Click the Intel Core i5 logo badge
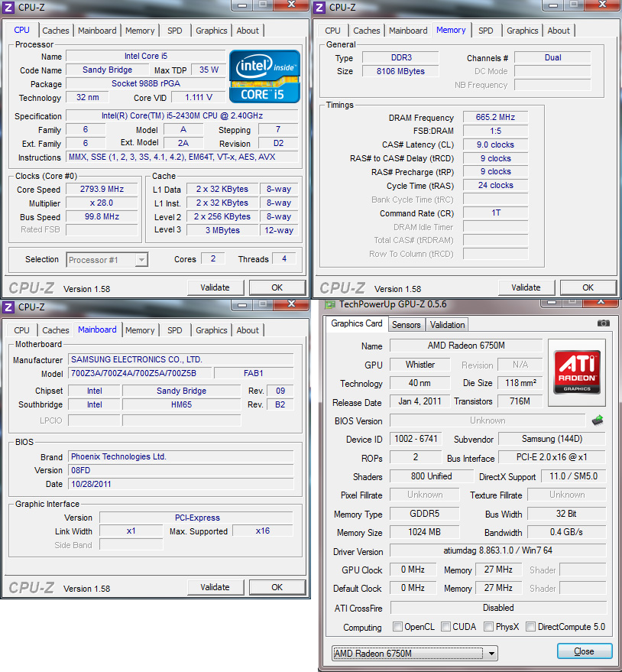The height and width of the screenshot is (672, 622). click(264, 76)
